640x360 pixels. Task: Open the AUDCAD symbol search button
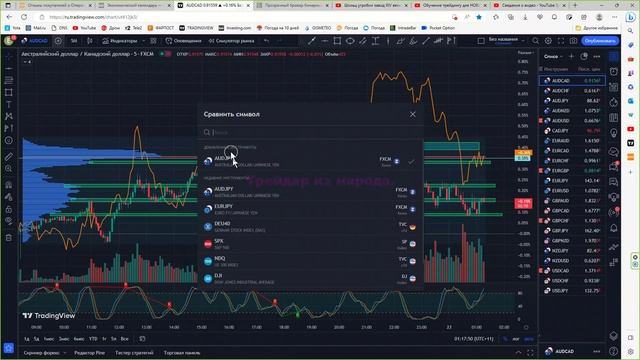35,41
